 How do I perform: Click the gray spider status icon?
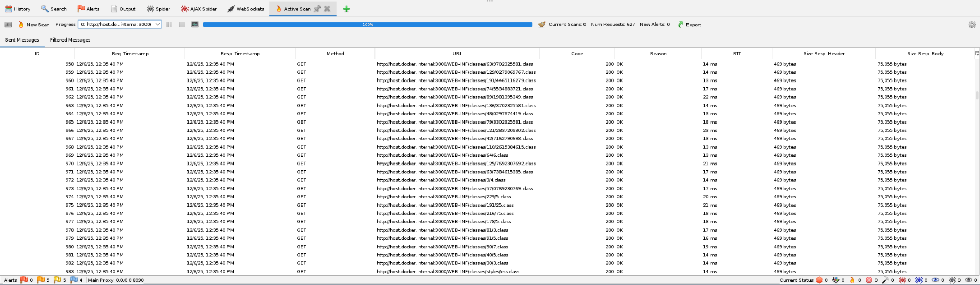pos(952,280)
